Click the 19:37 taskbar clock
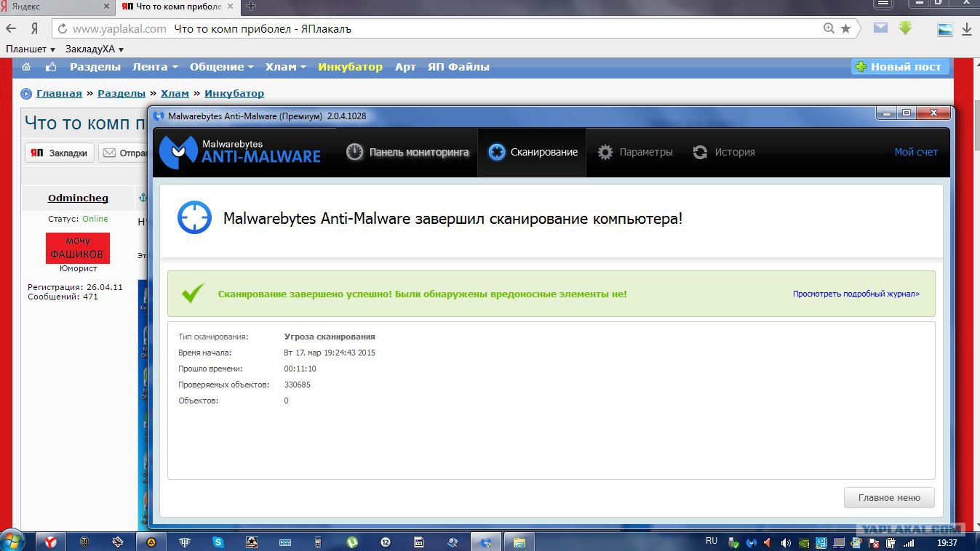The height and width of the screenshot is (551, 980). [x=947, y=542]
